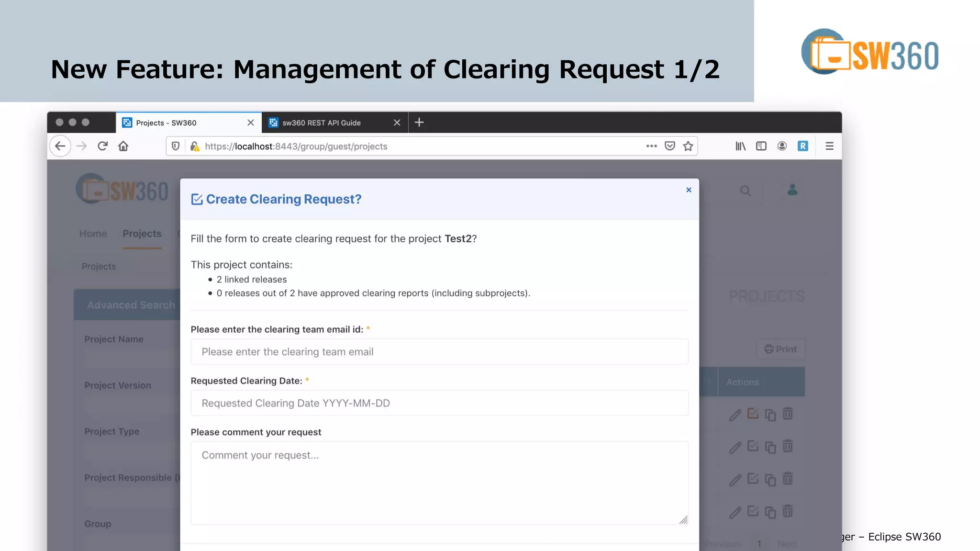This screenshot has height=551, width=980.
Task: Bookmark this page with the star
Action: pos(688,146)
